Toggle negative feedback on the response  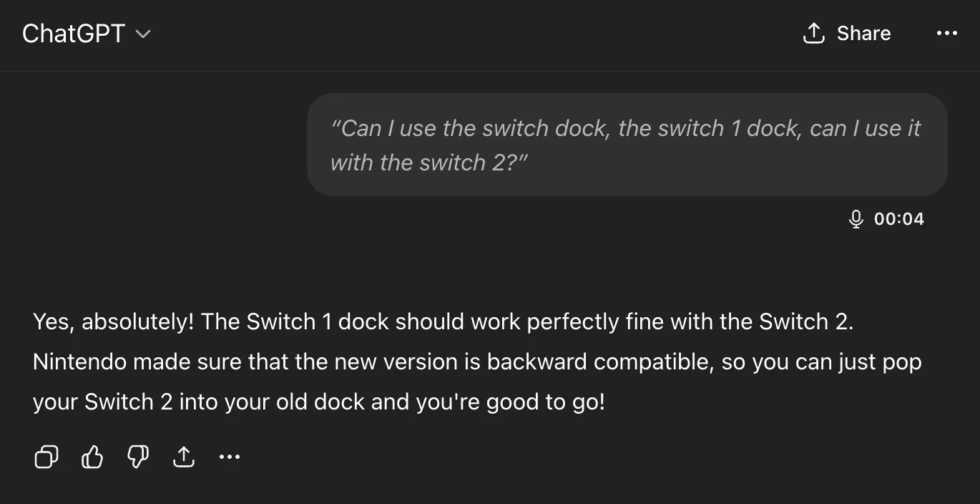click(137, 456)
